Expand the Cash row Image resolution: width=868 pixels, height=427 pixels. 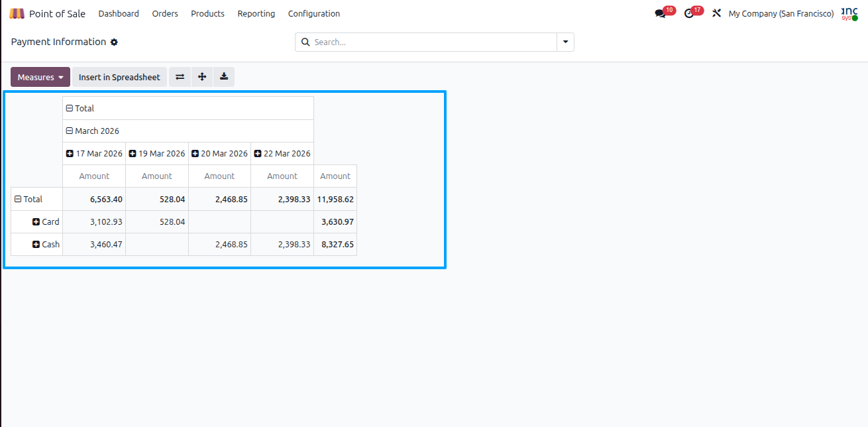click(46, 244)
